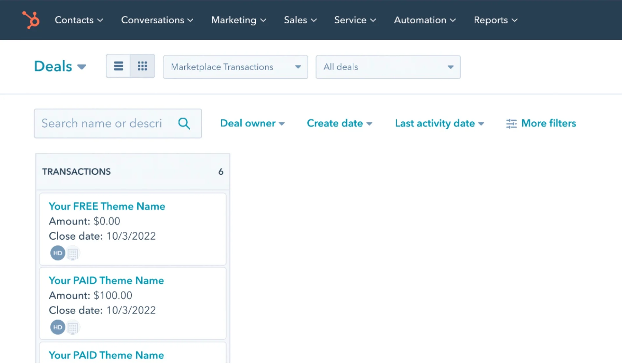Switch to list view icon

(x=118, y=66)
